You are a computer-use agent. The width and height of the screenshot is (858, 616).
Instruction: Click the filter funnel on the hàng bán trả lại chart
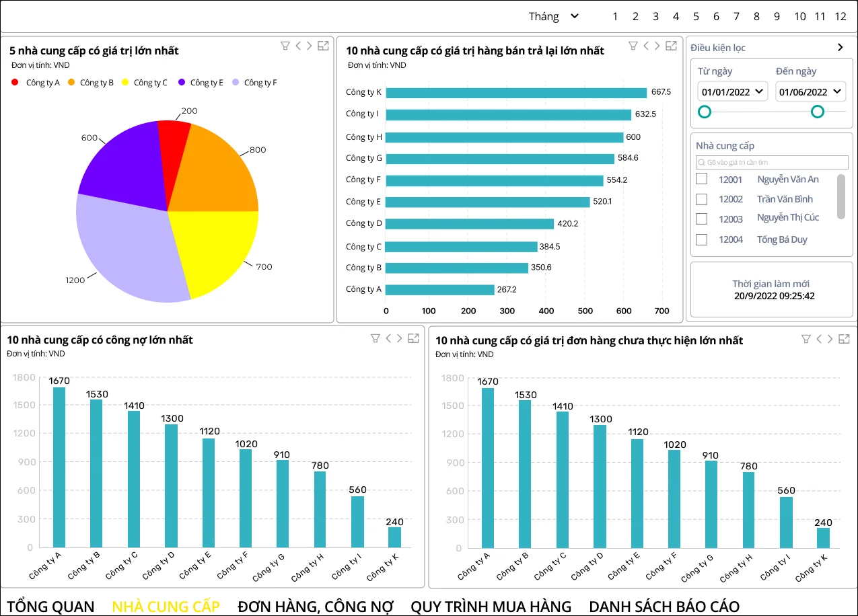point(633,46)
